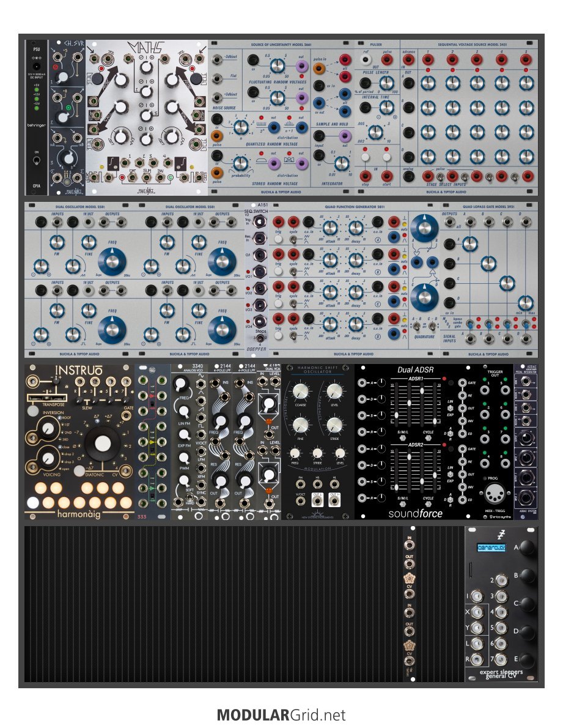This screenshot has width=563, height=728.
Task: Click knob A on Expert Sleepers General CV
Action: [x=528, y=548]
